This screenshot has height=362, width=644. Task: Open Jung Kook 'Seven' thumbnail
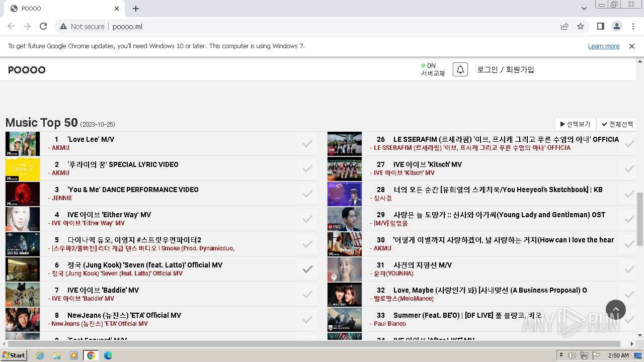(x=23, y=269)
